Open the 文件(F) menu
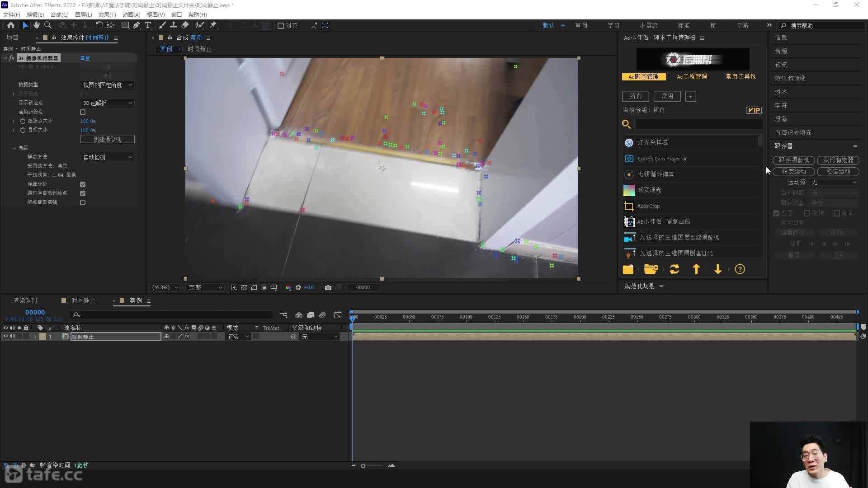The width and height of the screenshot is (868, 488). click(x=12, y=14)
